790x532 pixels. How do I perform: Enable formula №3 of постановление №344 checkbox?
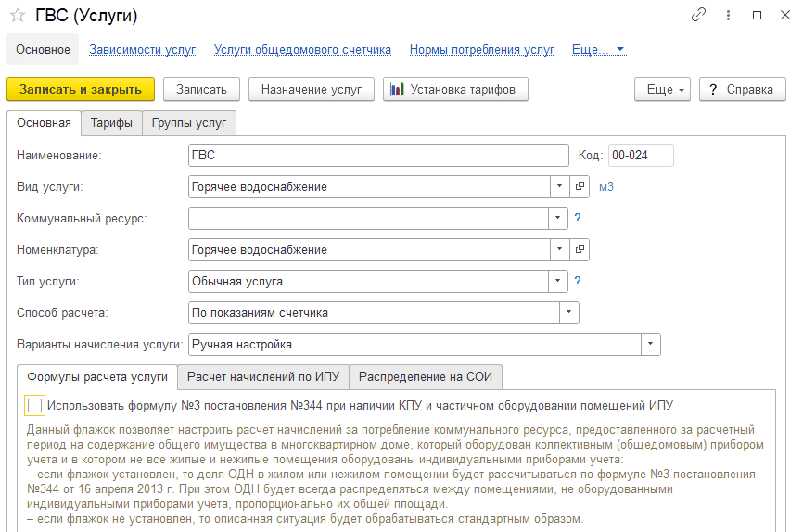34,406
